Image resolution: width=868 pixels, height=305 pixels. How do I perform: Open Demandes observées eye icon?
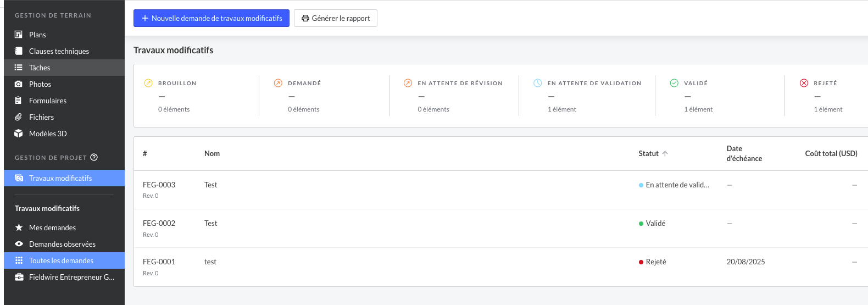tap(19, 244)
